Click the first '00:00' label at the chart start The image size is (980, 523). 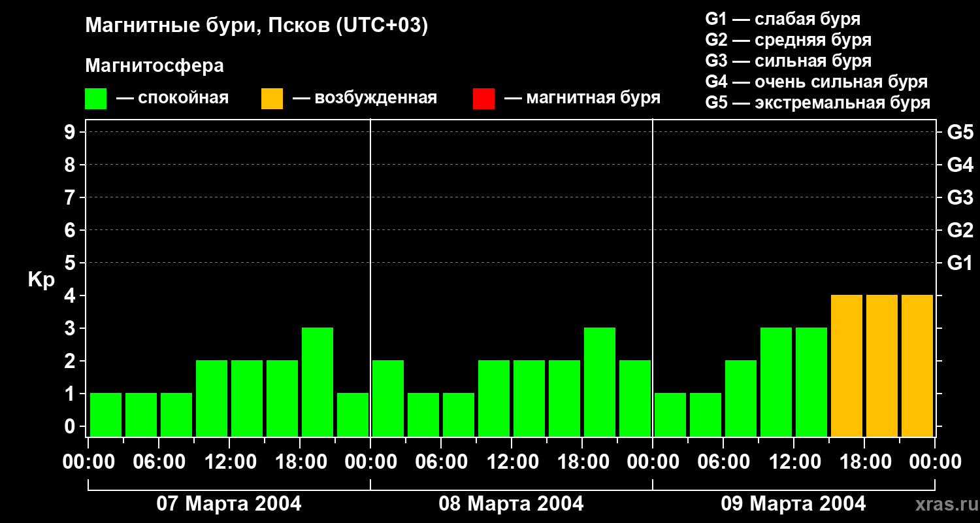click(88, 462)
